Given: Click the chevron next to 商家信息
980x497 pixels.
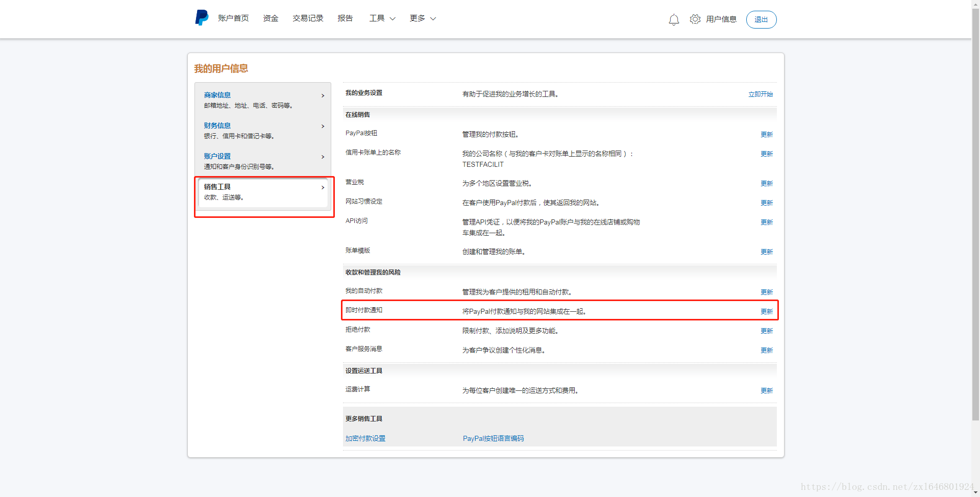Looking at the screenshot, I should pyautogui.click(x=323, y=95).
